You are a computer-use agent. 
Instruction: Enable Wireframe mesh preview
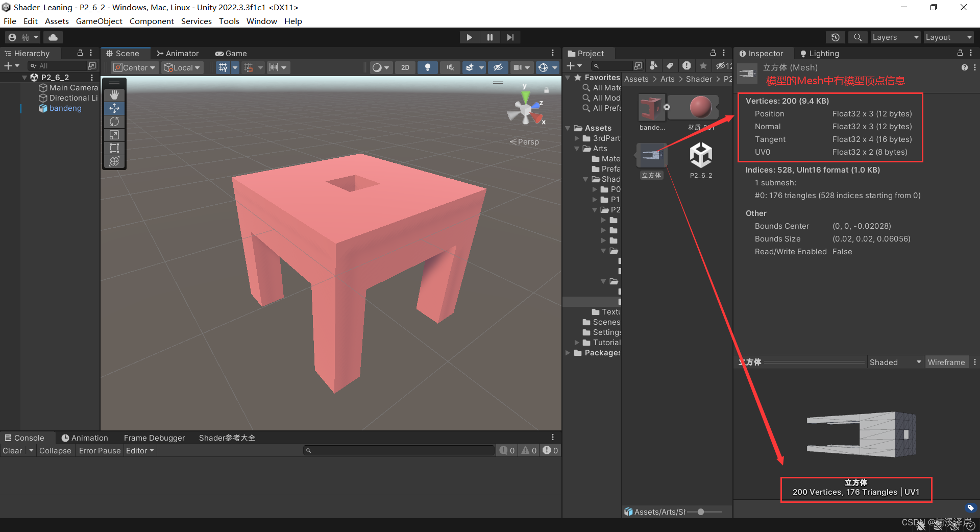pyautogui.click(x=946, y=362)
